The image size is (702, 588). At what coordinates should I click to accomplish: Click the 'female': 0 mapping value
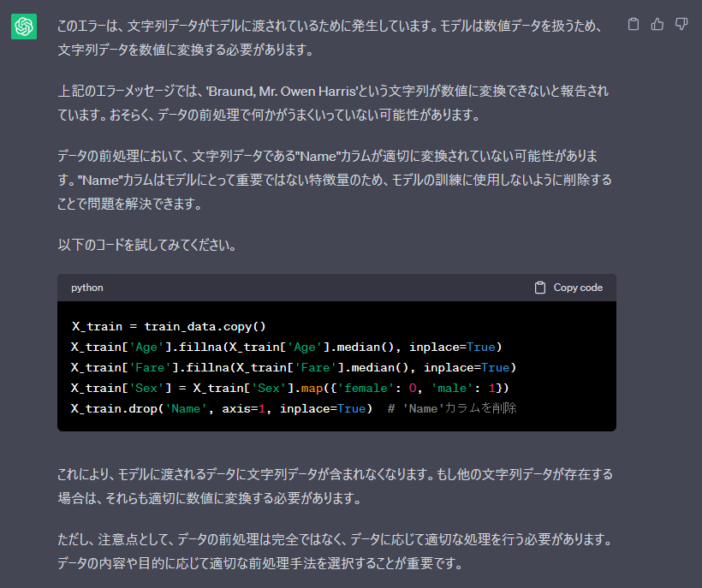[377, 388]
